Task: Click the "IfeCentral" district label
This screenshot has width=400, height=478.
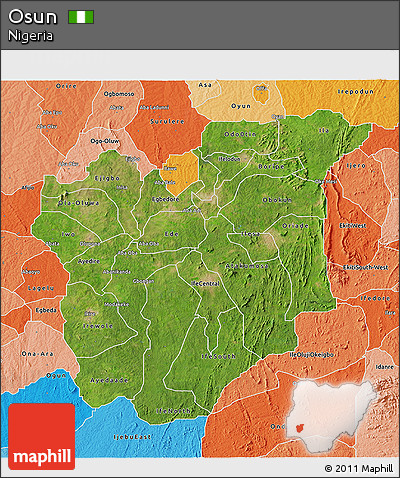Action: pyautogui.click(x=205, y=284)
